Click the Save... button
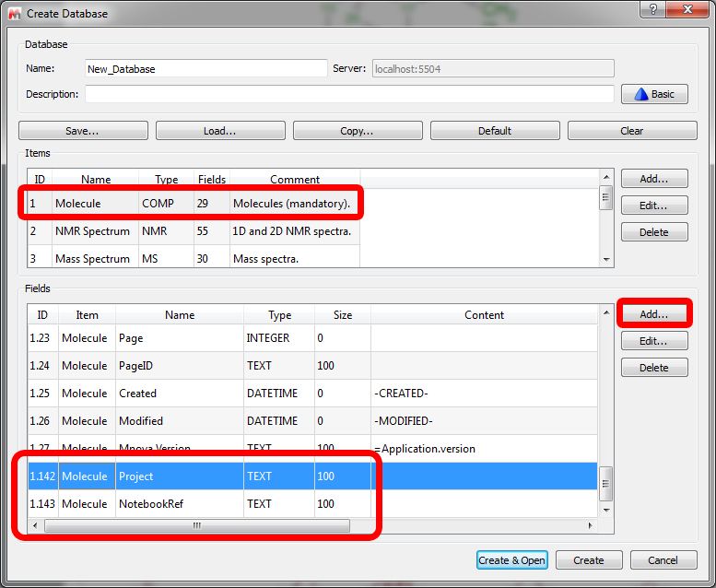This screenshot has height=588, width=716. pos(83,131)
